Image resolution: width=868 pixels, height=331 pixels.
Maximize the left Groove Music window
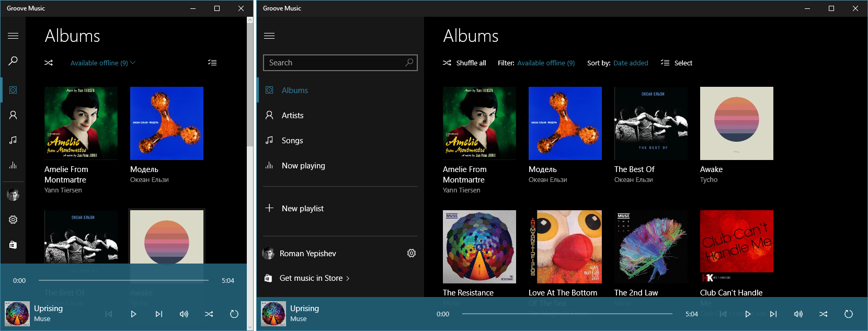click(217, 8)
